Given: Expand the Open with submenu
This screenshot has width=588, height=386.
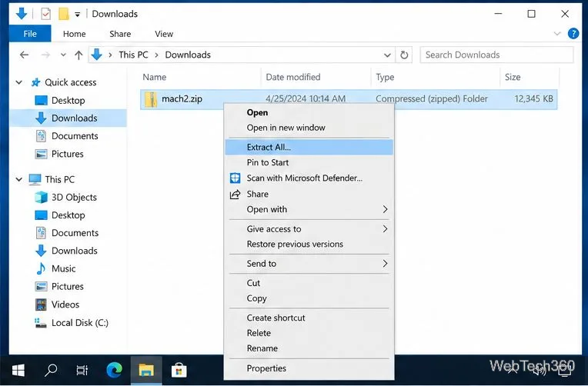Looking at the screenshot, I should click(309, 209).
